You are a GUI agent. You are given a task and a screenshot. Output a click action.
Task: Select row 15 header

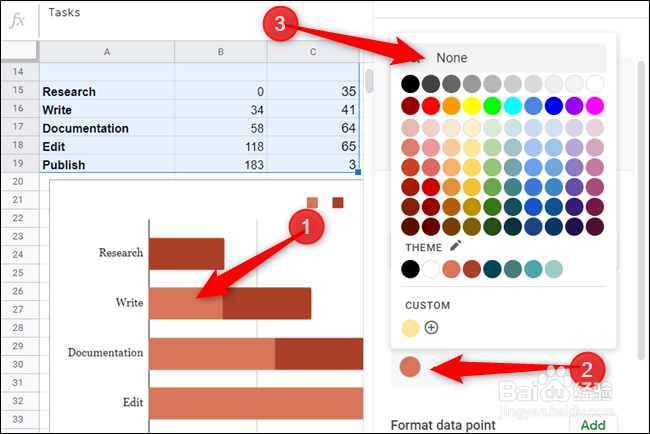tap(18, 90)
